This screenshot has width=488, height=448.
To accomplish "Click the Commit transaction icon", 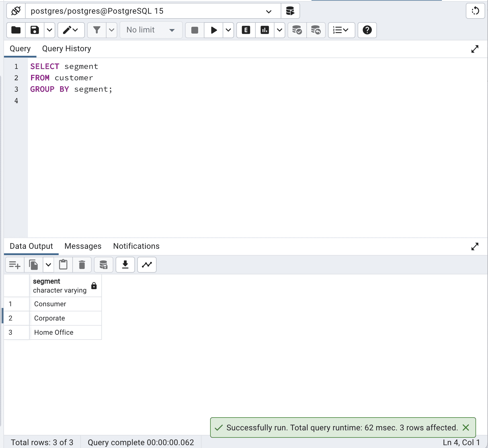I will [x=297, y=30].
